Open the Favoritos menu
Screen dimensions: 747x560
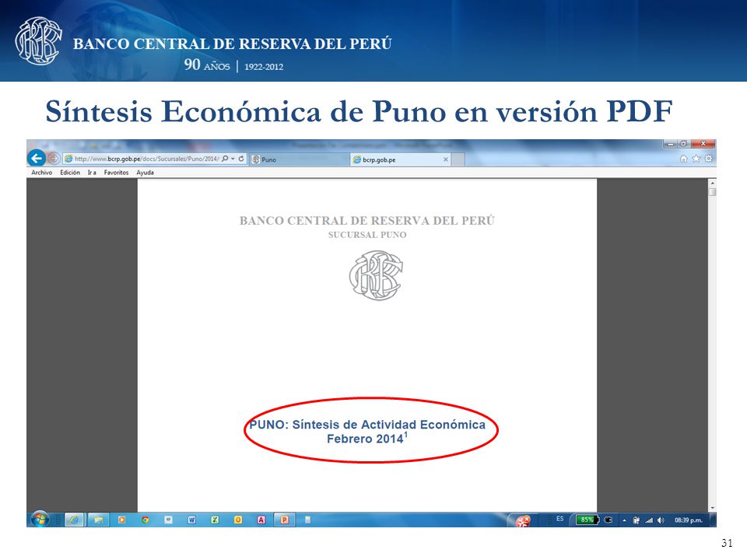click(x=116, y=173)
